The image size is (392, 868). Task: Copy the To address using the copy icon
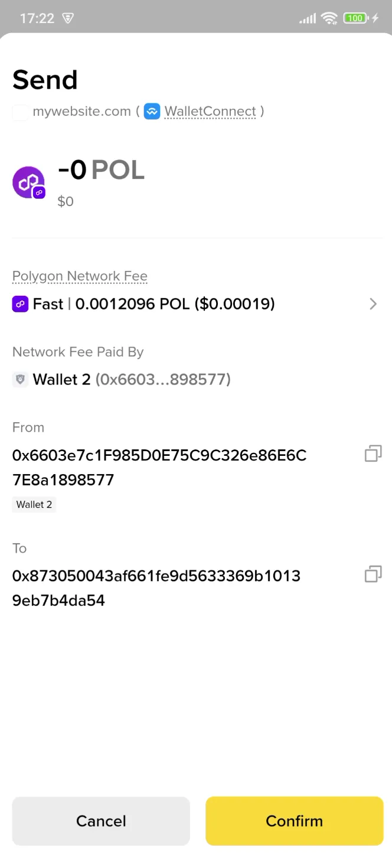(x=373, y=573)
